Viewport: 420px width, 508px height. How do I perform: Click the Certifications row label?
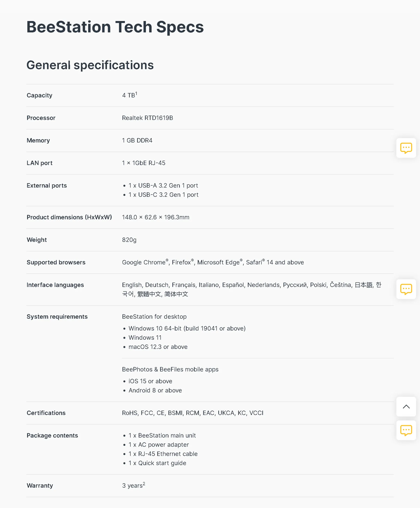pyautogui.click(x=46, y=413)
